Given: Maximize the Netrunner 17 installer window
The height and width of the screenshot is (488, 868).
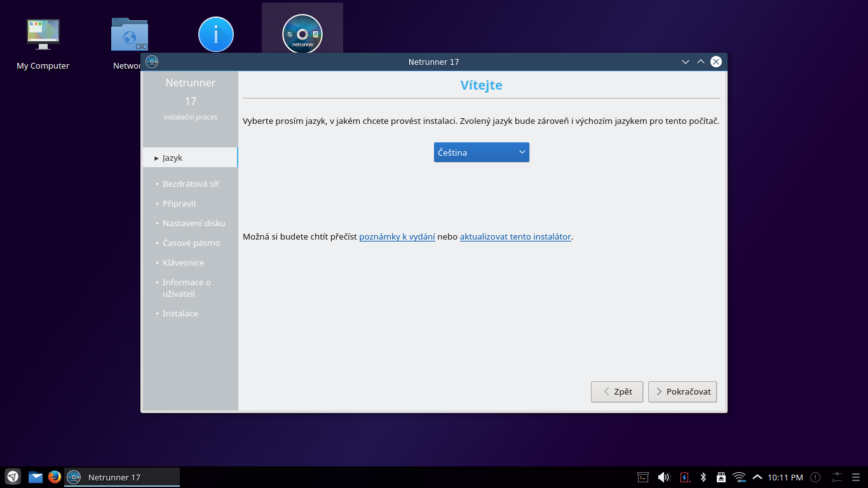Looking at the screenshot, I should (701, 62).
